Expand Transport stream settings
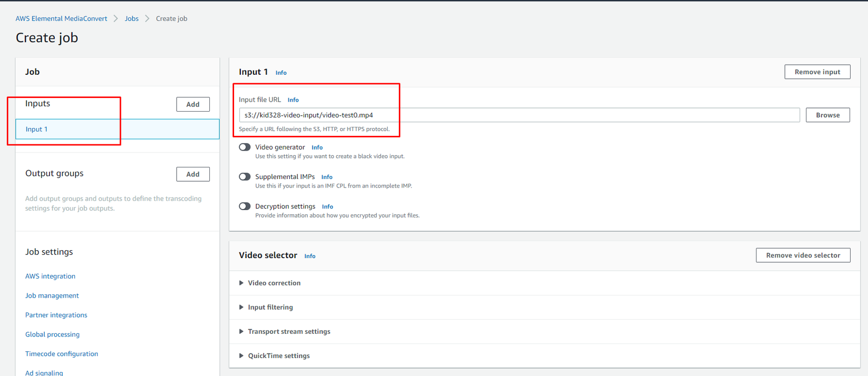Viewport: 868px width, 376px height. coord(289,331)
